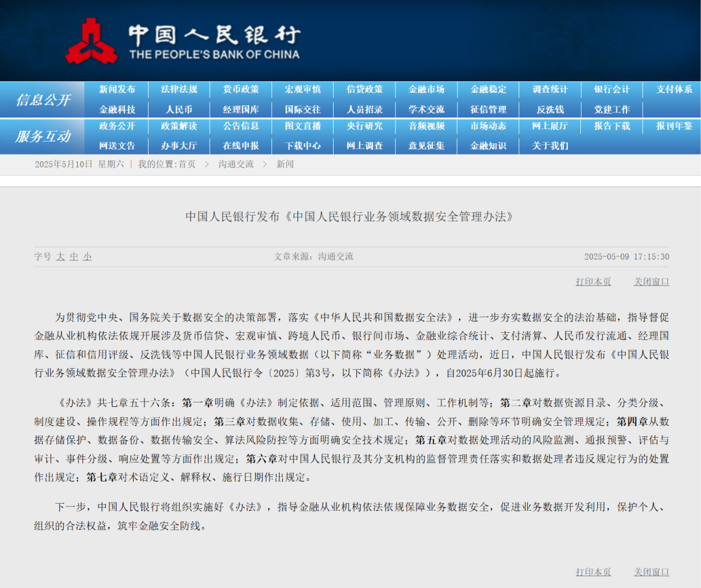Select 金融市场 in the navigation bar
This screenshot has width=701, height=588.
(426, 90)
